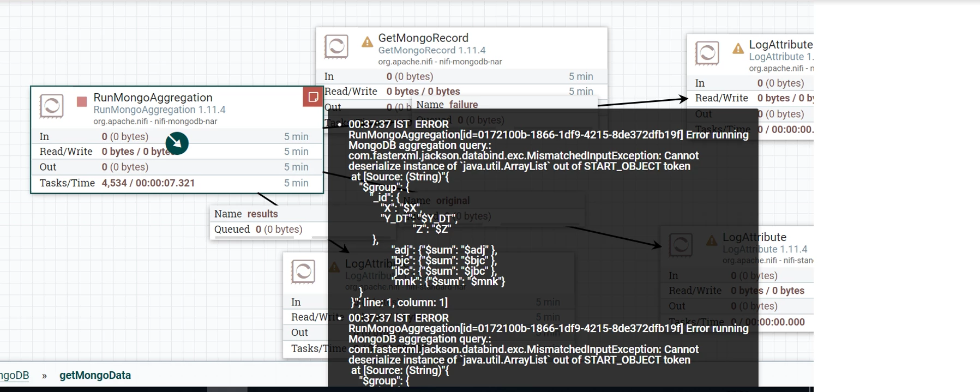This screenshot has width=980, height=392.
Task: Open the red bulletin icon on RunMongoAggregation
Action: pos(313,97)
